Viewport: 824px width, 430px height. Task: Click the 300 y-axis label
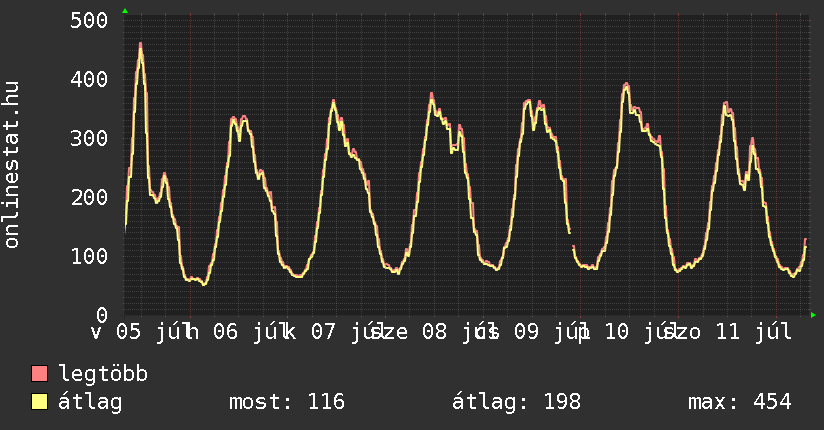tap(89, 138)
